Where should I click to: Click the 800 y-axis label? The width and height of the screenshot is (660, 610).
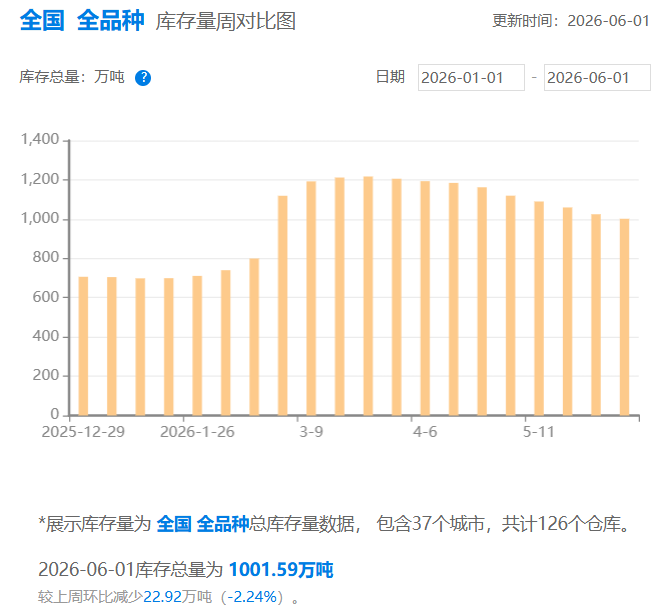pos(46,257)
